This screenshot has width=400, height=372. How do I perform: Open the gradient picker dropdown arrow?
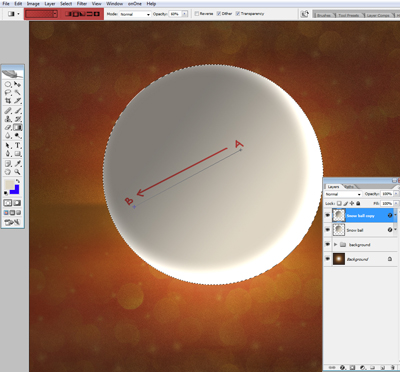[55, 14]
